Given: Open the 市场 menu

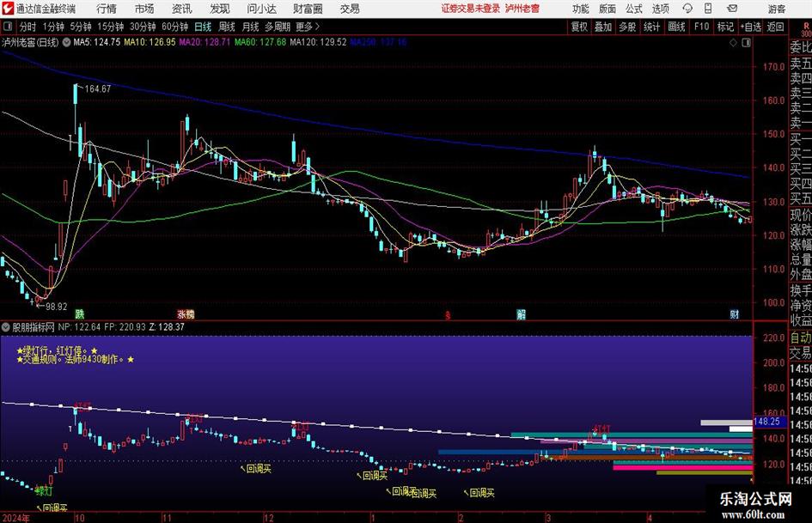Looking at the screenshot, I should tap(144, 9).
